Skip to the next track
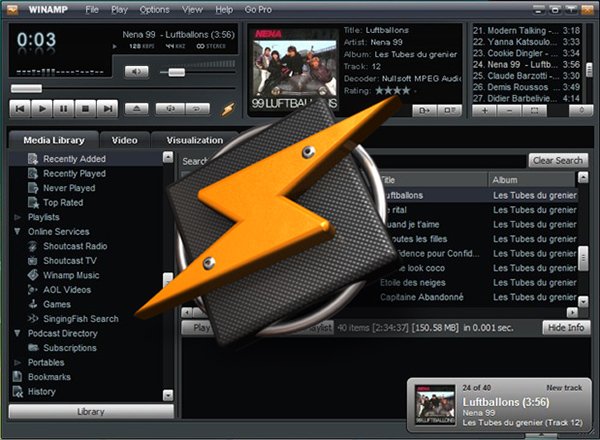The height and width of the screenshot is (440, 600). [106, 108]
